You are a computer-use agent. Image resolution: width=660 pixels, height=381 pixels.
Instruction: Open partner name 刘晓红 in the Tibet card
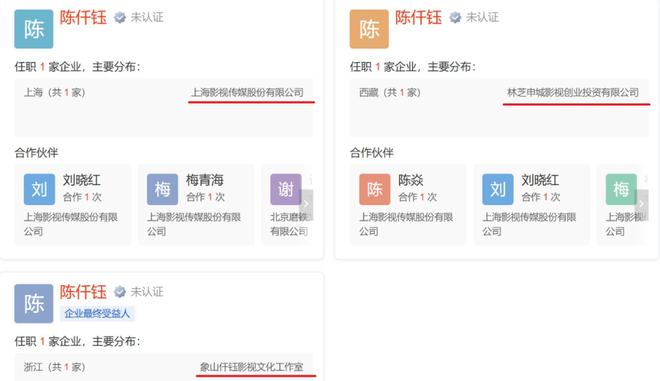[540, 180]
